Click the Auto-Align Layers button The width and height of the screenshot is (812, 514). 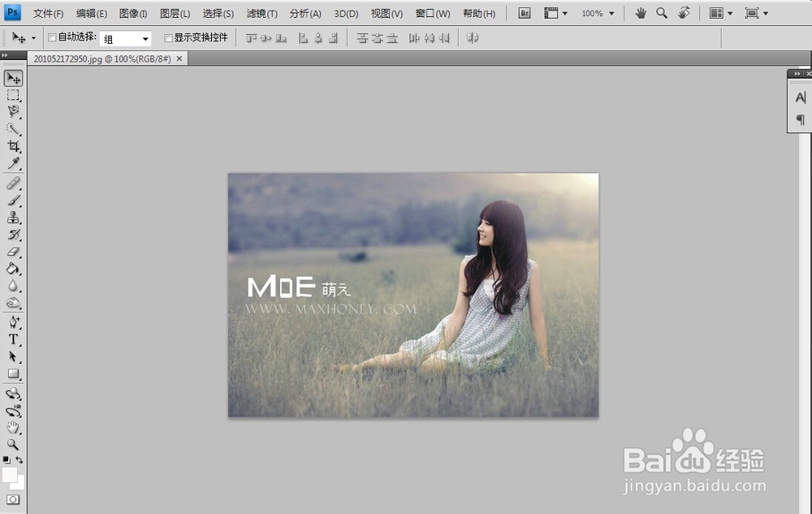473,38
